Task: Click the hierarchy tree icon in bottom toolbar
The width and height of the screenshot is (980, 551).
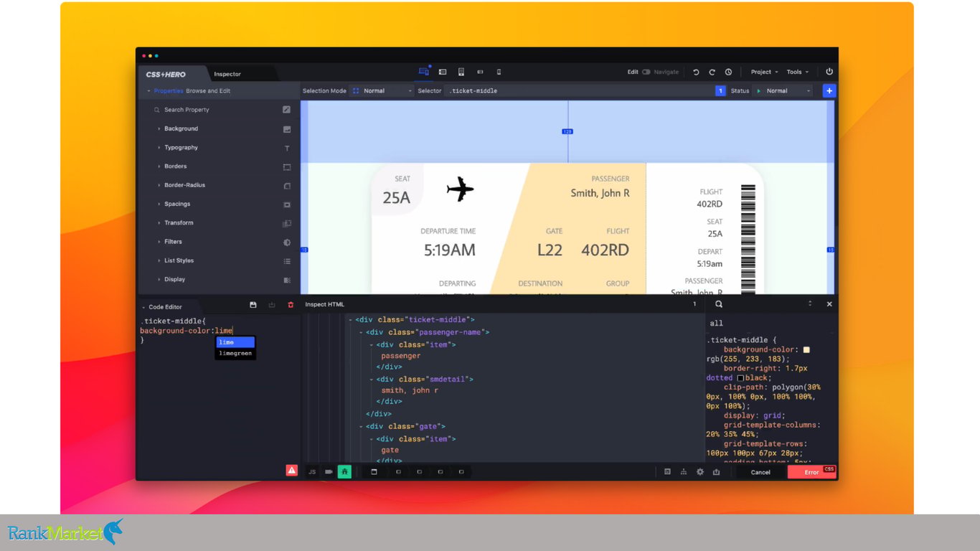Action: point(684,472)
